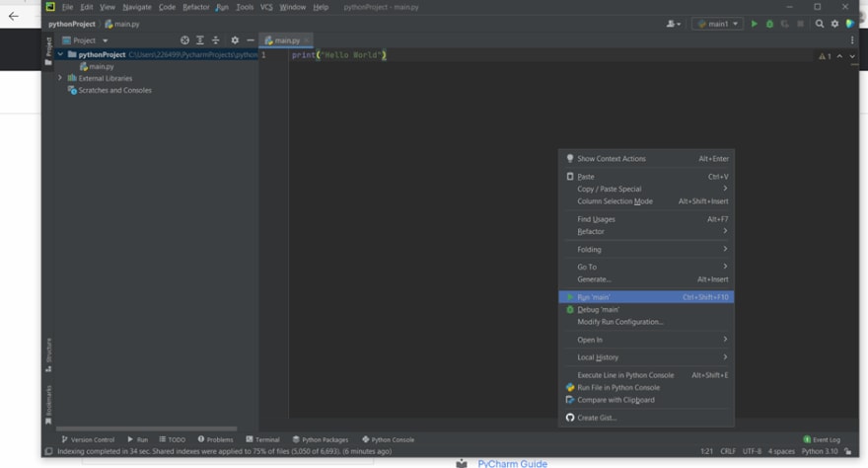Open the File menu
Image resolution: width=868 pixels, height=468 pixels.
coord(67,7)
